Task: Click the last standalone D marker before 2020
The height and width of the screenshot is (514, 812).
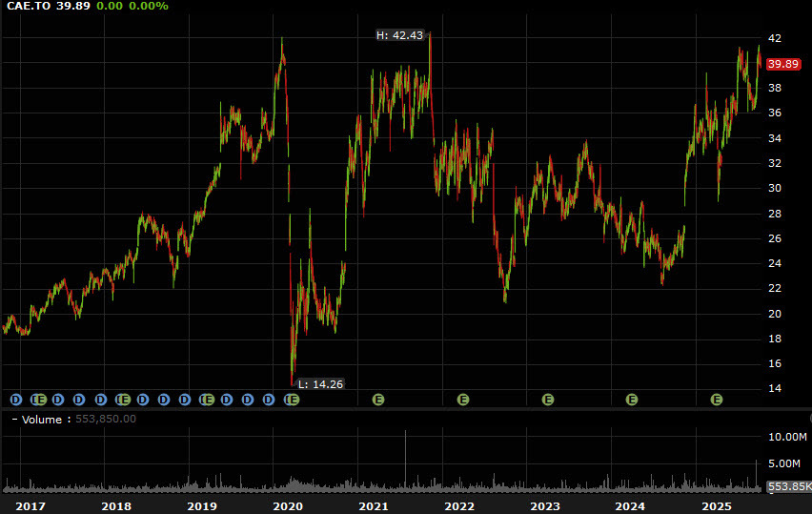Action: click(x=269, y=400)
